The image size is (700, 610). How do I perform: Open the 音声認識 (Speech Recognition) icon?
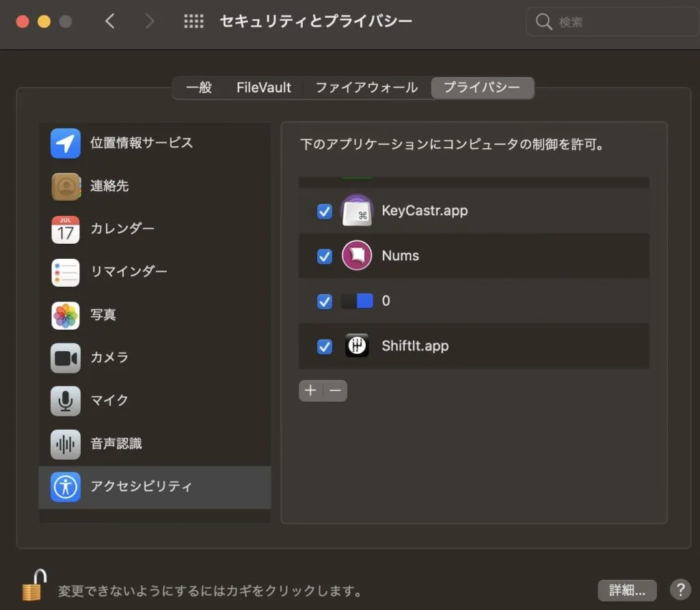[x=65, y=444]
